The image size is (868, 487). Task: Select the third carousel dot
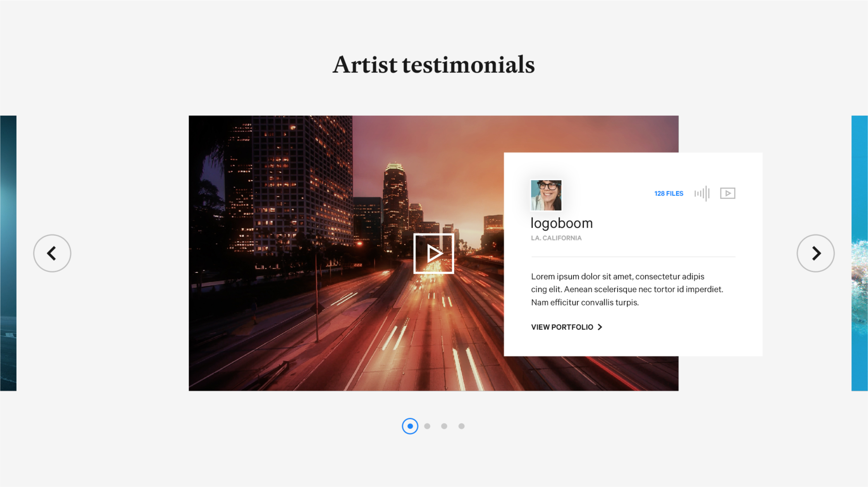click(444, 426)
